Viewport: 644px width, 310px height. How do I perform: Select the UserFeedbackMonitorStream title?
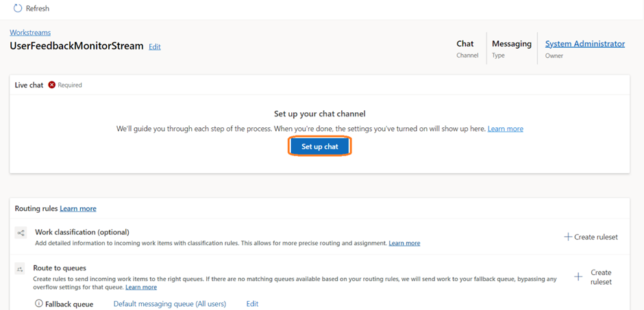pyautogui.click(x=77, y=46)
